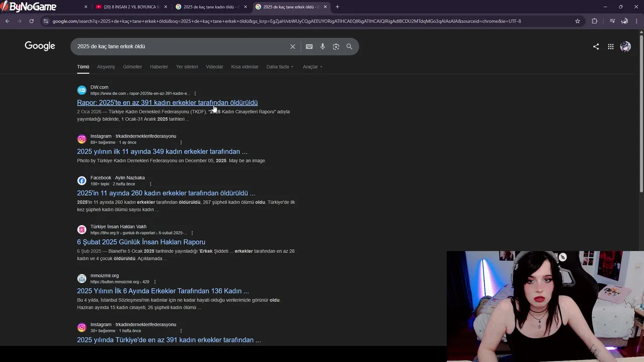Close the active '2025 de kaç tane erkek öldü' tab
Viewport: 644px width, 362px height.
tap(326, 7)
